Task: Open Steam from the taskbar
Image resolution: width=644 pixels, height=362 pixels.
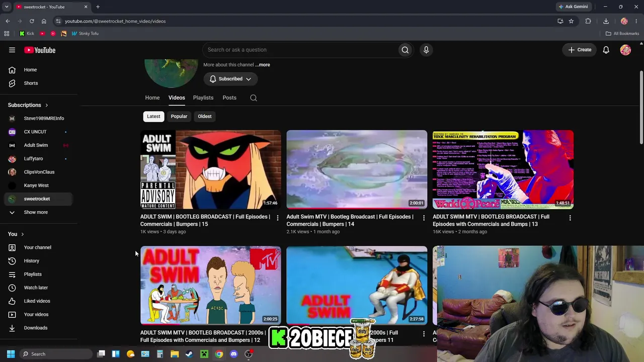Action: 189,354
